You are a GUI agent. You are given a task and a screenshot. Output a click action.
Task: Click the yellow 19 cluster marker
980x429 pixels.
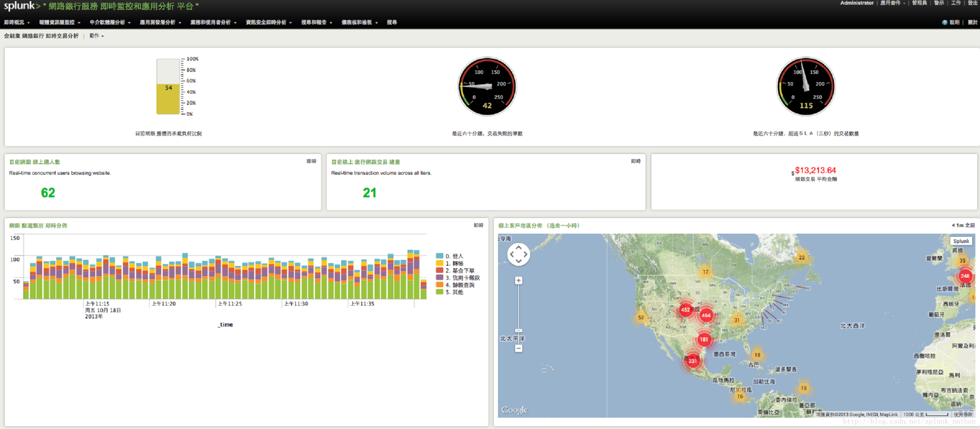[804, 388]
